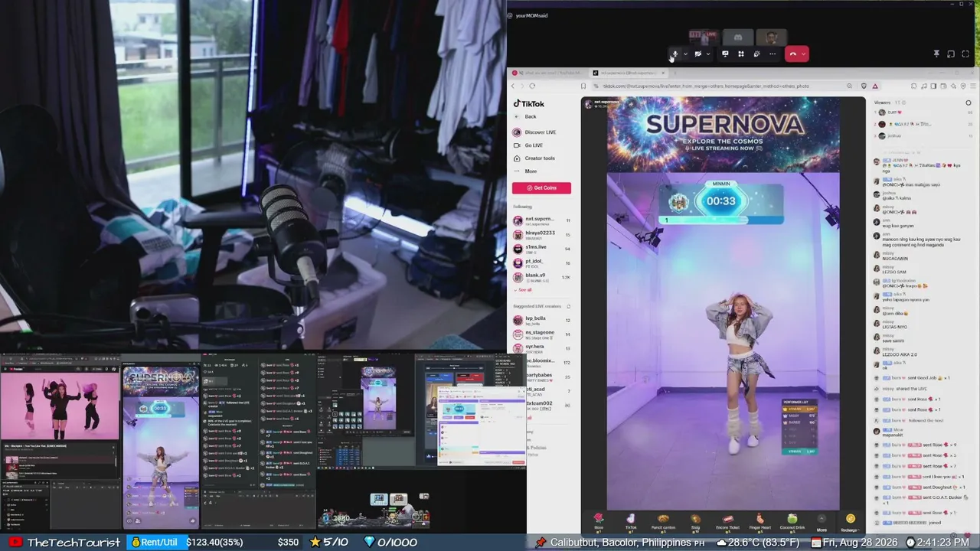Select the YouTube video preview thumbnail
The height and width of the screenshot is (551, 980).
click(60, 407)
